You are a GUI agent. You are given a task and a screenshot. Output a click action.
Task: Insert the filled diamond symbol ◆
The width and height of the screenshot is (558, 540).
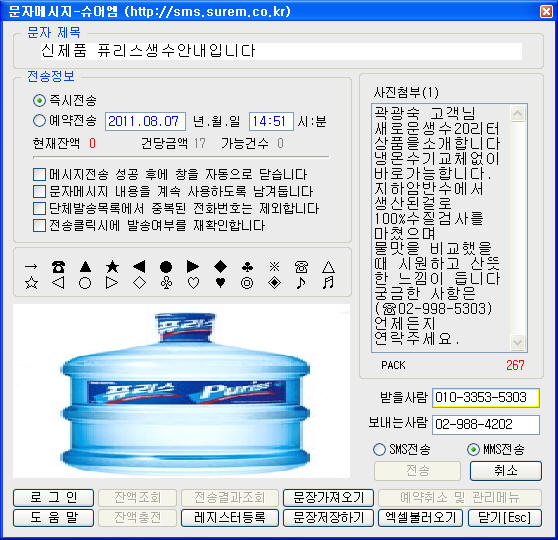pos(220,266)
